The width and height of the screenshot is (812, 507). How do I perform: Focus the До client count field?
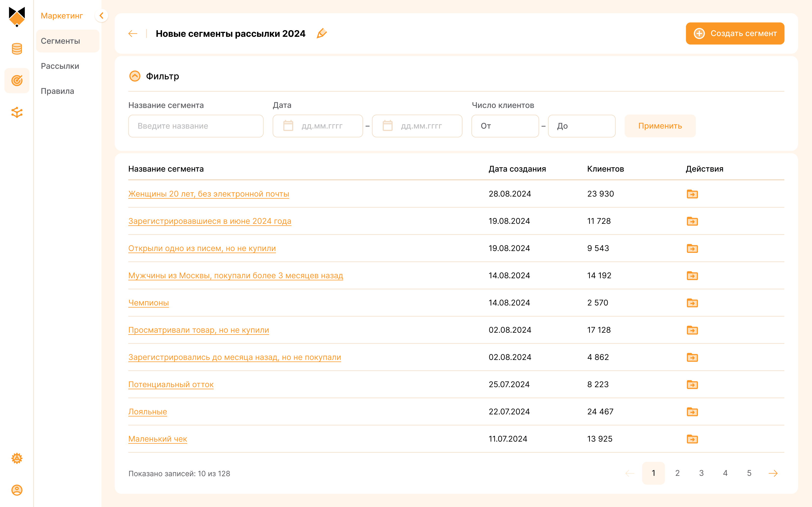pos(582,126)
